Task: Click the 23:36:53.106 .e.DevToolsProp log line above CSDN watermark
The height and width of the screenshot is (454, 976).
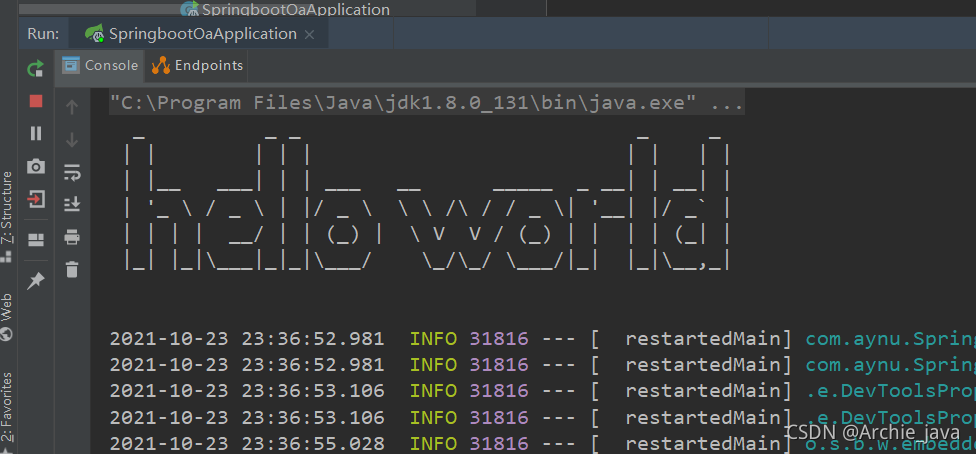Action: 542,417
